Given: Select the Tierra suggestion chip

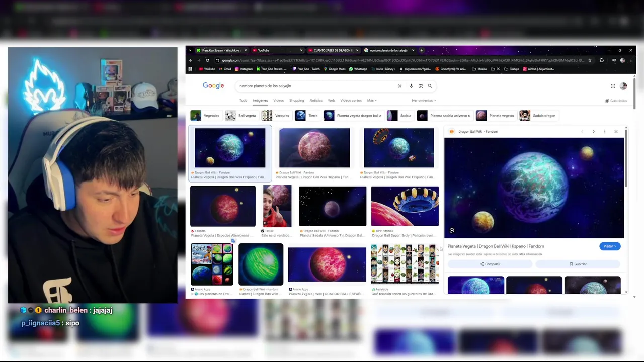Looking at the screenshot, I should [x=307, y=116].
